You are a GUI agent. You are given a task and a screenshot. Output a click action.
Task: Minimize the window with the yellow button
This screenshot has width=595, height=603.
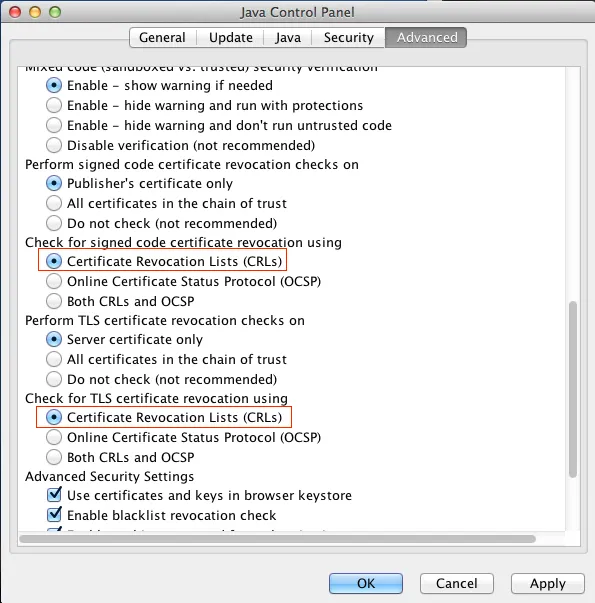pyautogui.click(x=35, y=12)
